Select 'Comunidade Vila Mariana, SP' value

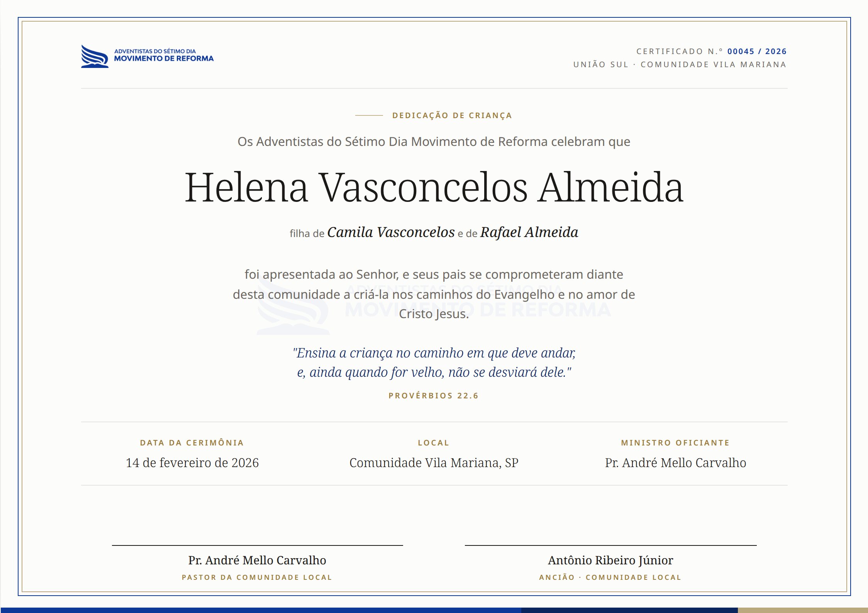[x=434, y=463]
